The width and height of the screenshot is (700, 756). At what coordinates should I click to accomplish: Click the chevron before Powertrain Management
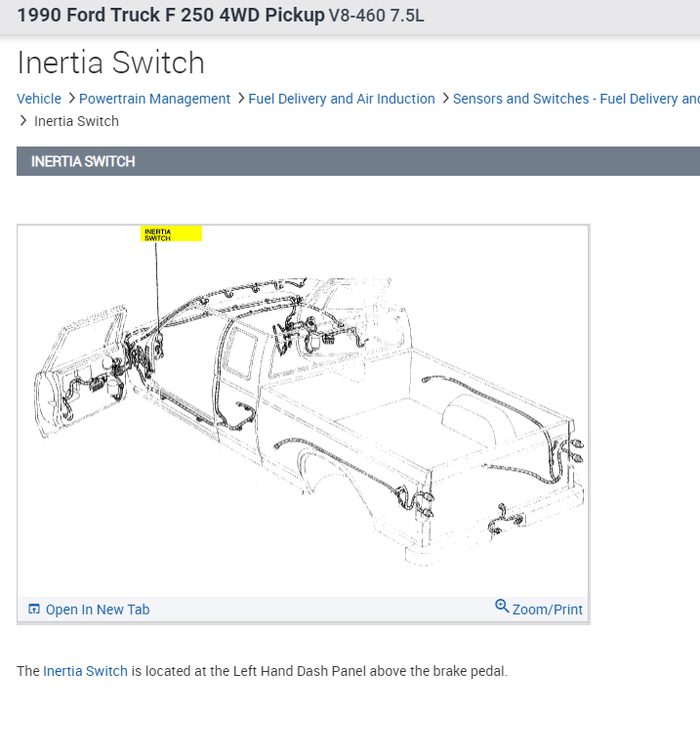(71, 99)
